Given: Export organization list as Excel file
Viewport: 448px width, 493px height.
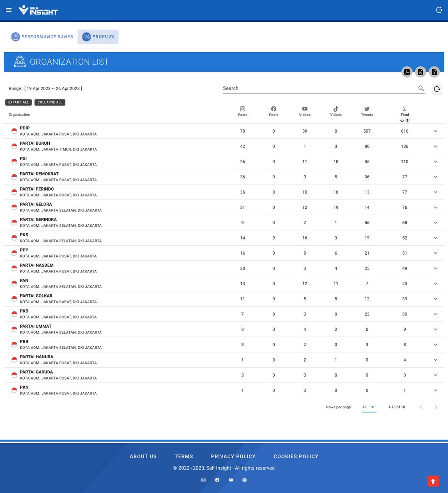Looking at the screenshot, I should (x=434, y=72).
